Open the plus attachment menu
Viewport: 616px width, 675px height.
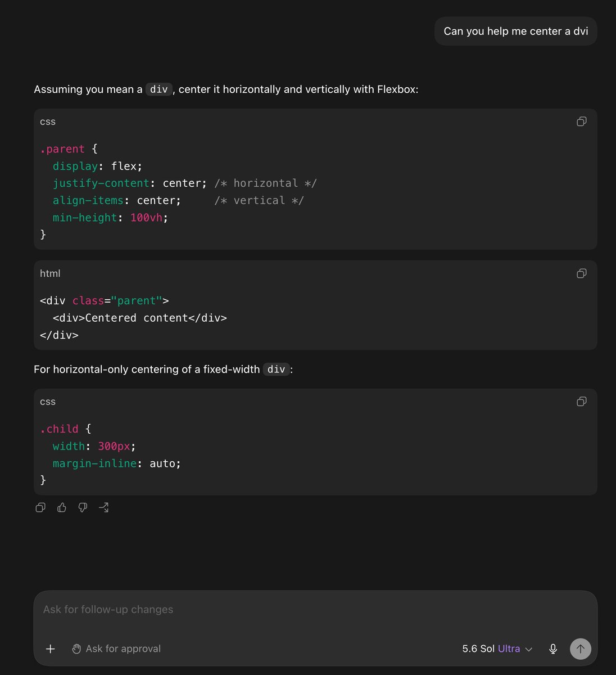click(x=51, y=649)
